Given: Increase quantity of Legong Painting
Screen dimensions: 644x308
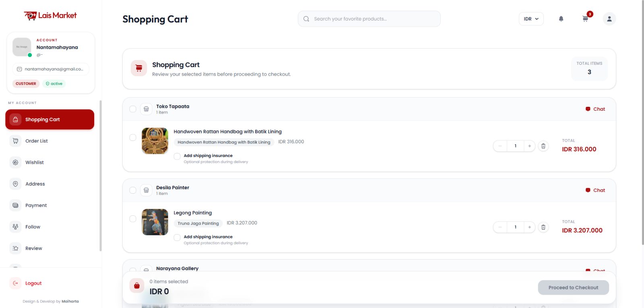Looking at the screenshot, I should coord(529,227).
